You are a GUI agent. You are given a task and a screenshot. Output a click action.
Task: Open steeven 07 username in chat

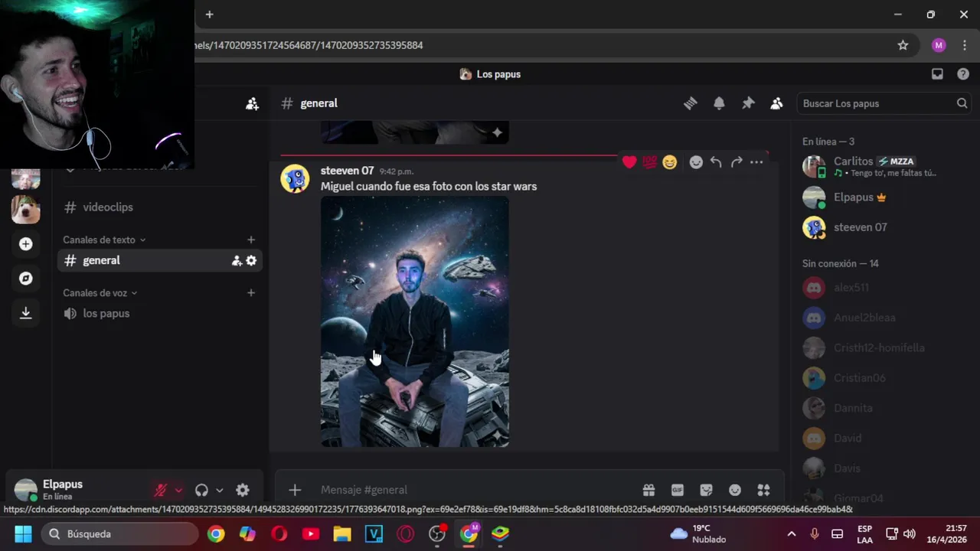347,171
